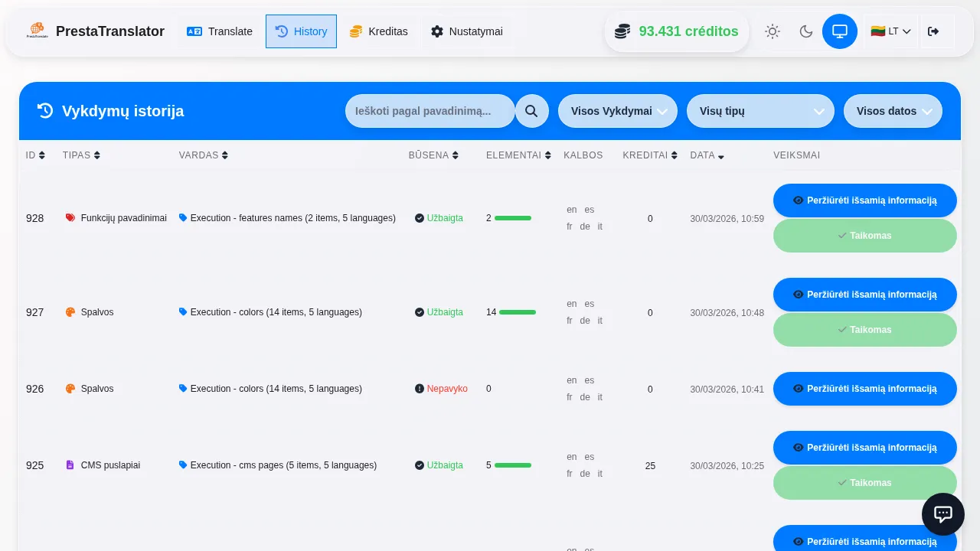Click the coins credits balance icon
The height and width of the screenshot is (551, 980).
click(622, 31)
